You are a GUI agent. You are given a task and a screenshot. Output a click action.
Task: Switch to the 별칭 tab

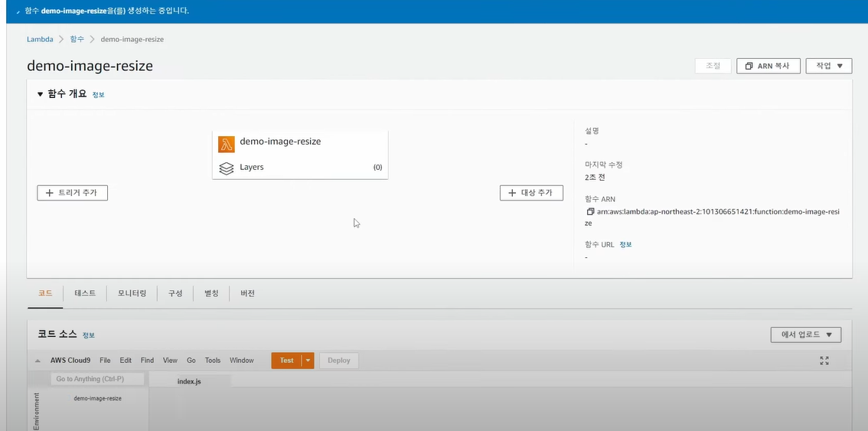click(x=211, y=294)
